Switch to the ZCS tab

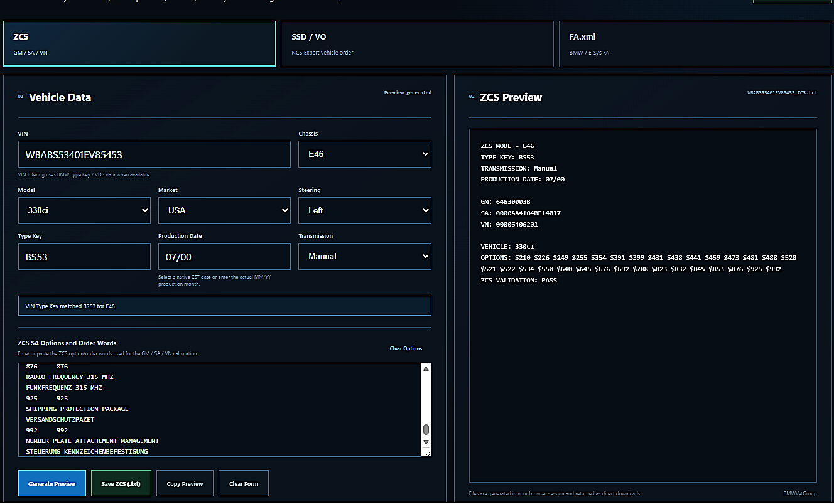tap(139, 43)
